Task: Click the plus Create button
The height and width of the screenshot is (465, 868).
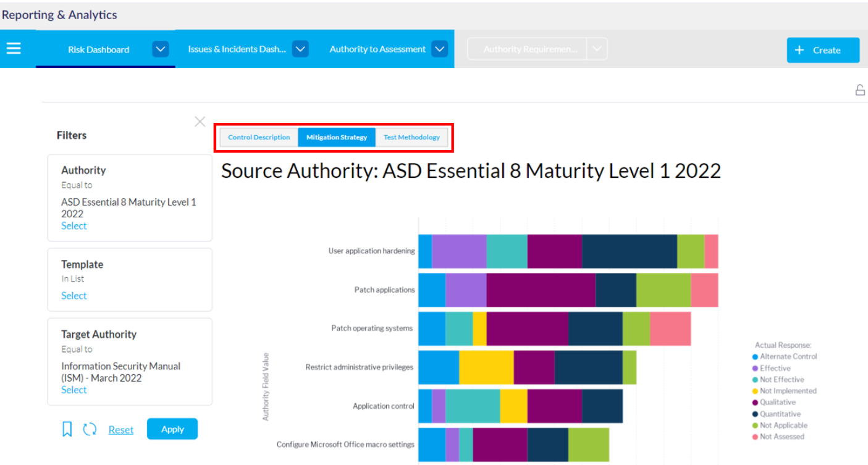Action: point(823,50)
